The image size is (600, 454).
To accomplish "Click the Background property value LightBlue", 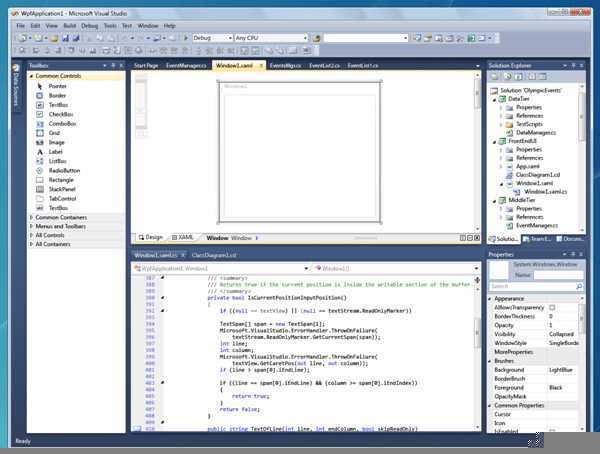I will pyautogui.click(x=561, y=370).
